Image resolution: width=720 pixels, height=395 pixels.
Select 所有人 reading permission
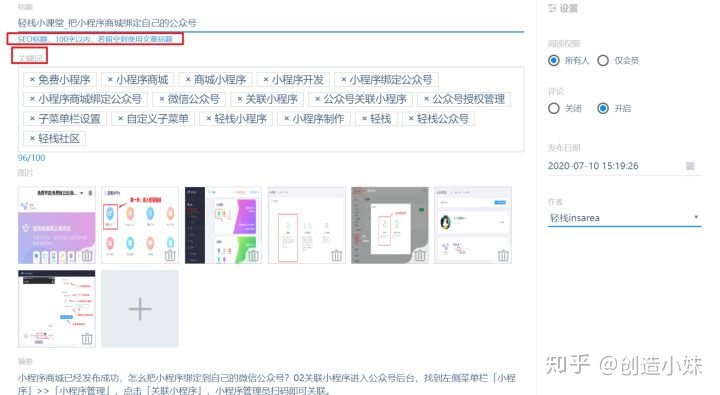[554, 60]
